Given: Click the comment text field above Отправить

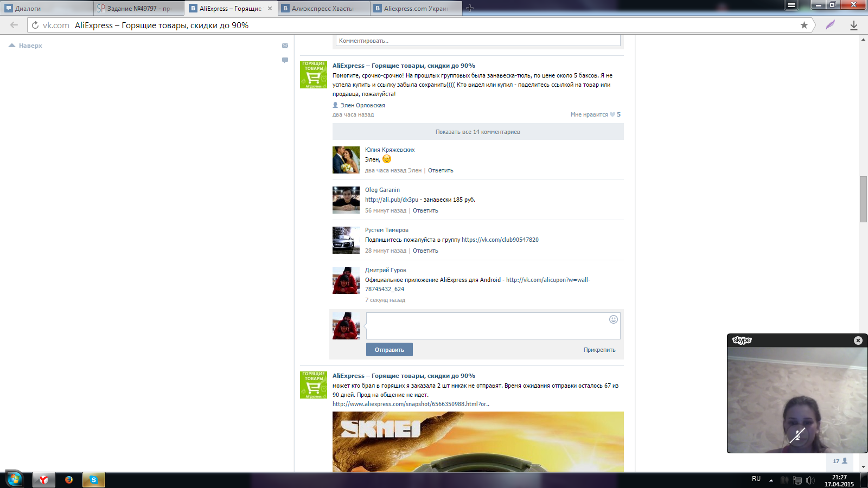Looking at the screenshot, I should click(x=493, y=326).
